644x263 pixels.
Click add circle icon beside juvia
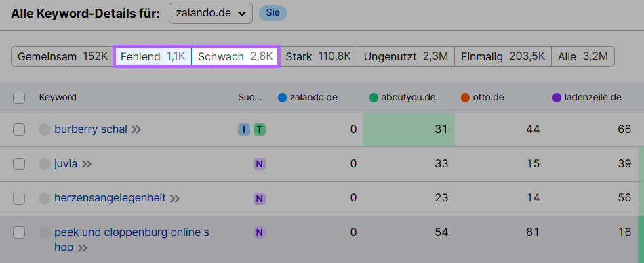pyautogui.click(x=44, y=164)
